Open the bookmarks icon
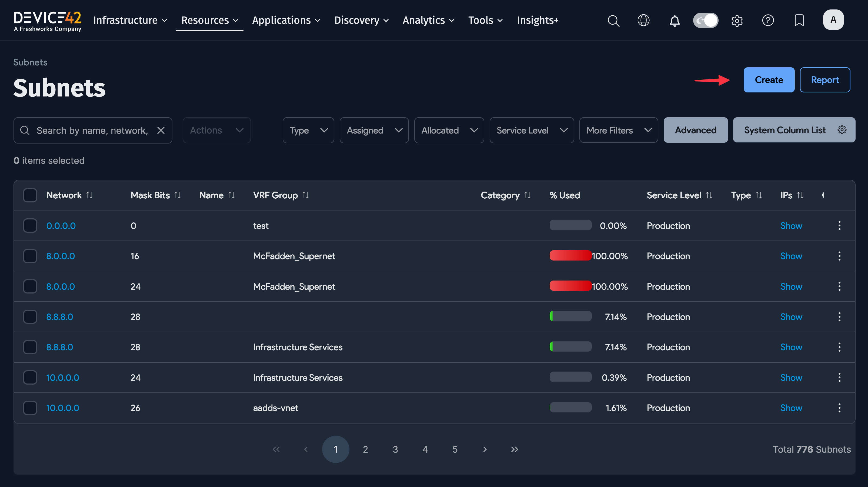This screenshot has width=868, height=487. (x=799, y=21)
